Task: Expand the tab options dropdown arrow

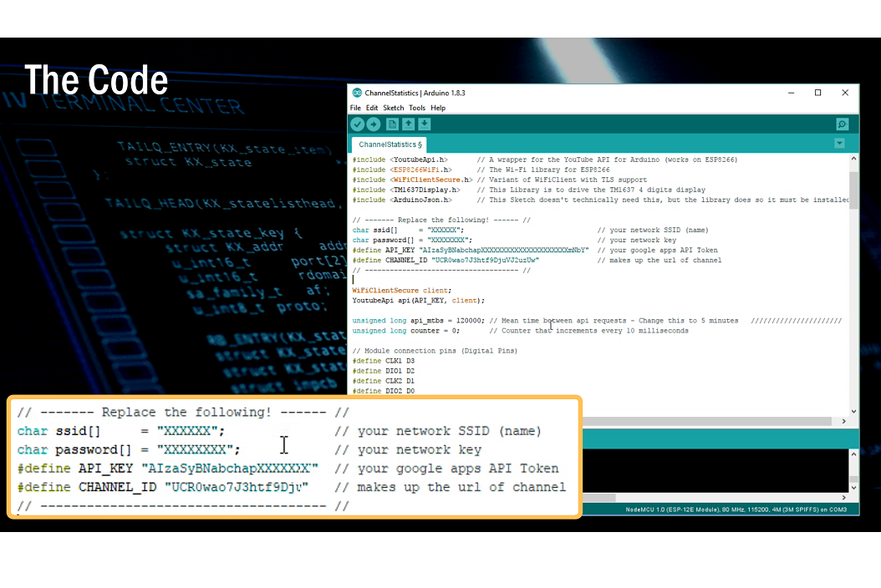Action: [x=839, y=144]
